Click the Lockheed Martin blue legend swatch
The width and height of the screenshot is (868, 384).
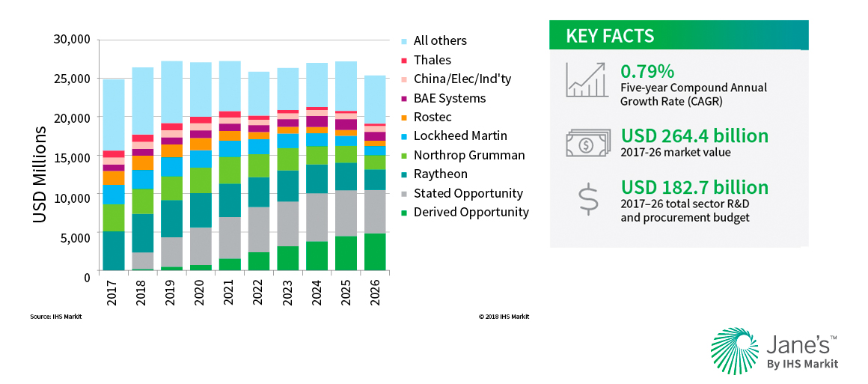[x=404, y=136]
